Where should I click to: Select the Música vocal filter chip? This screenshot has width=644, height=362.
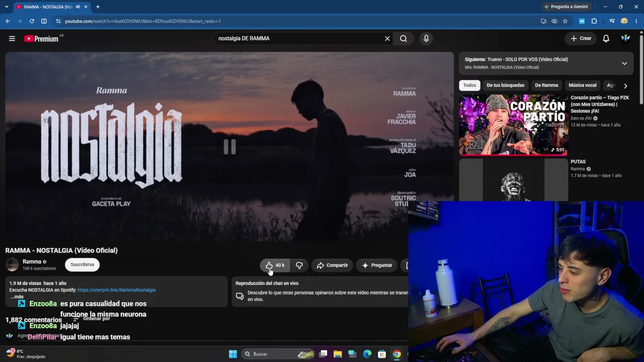(x=583, y=85)
